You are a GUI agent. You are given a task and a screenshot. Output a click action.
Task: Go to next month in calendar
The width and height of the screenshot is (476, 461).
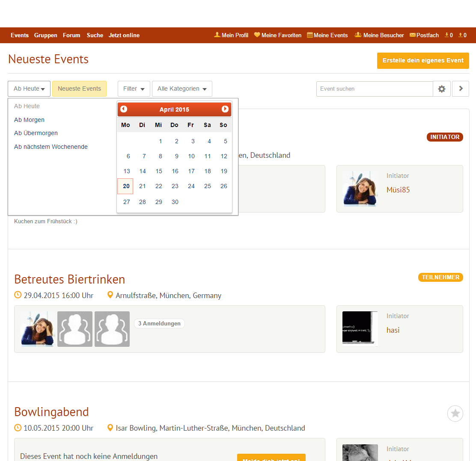225,109
